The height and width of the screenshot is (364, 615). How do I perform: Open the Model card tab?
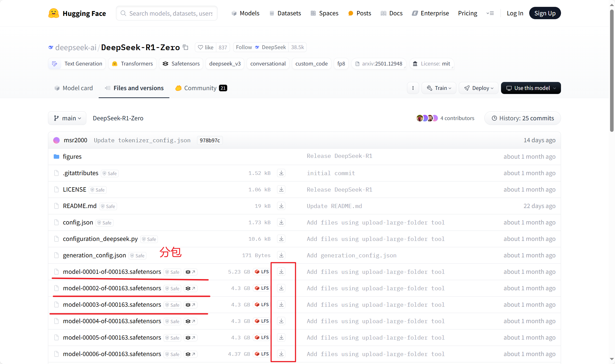click(74, 88)
